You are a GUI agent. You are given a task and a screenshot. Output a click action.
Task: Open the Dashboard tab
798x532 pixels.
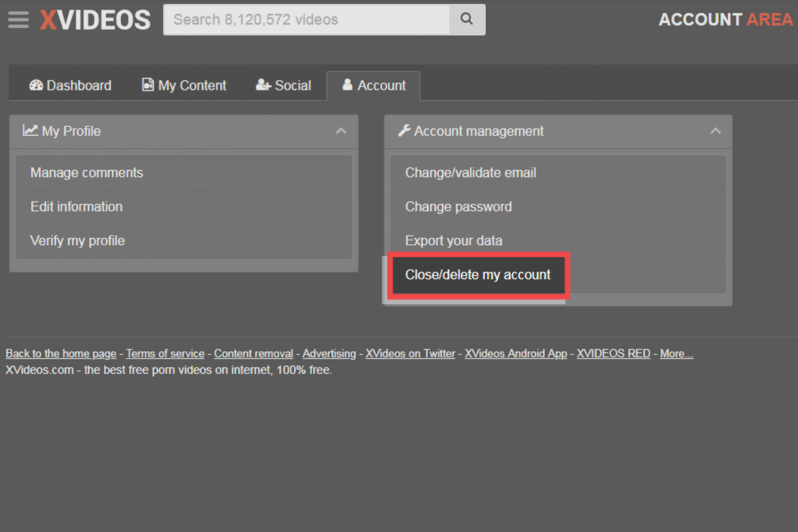[70, 86]
